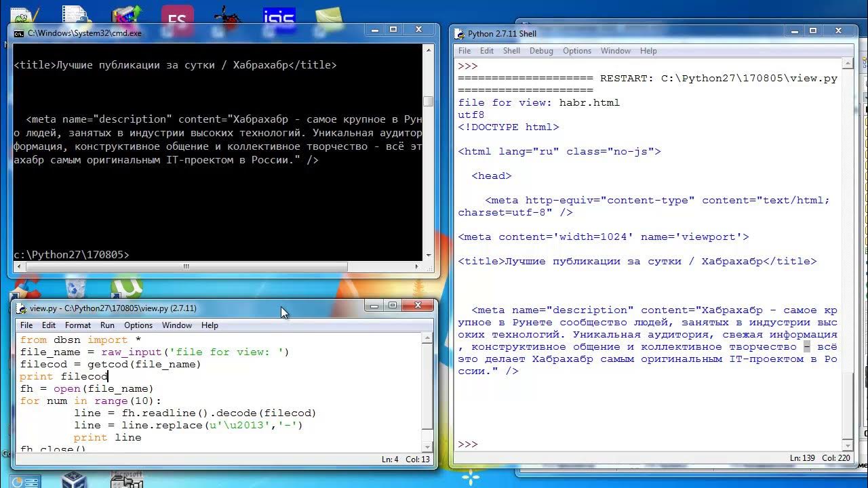Click 'fh = open(file_name)' code line

87,388
